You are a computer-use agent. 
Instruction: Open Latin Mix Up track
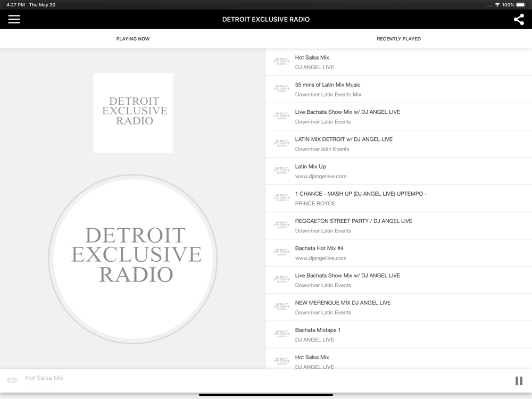pyautogui.click(x=399, y=171)
